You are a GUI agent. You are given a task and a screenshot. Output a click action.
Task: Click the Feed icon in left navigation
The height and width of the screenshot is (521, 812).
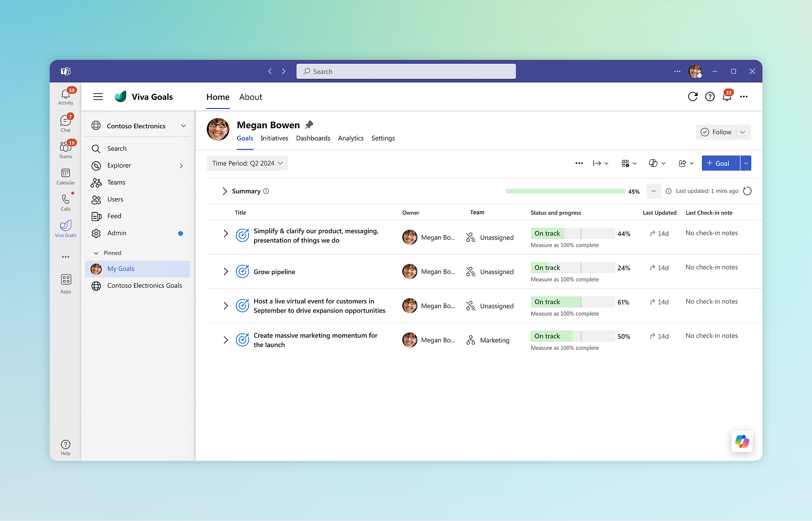point(96,216)
